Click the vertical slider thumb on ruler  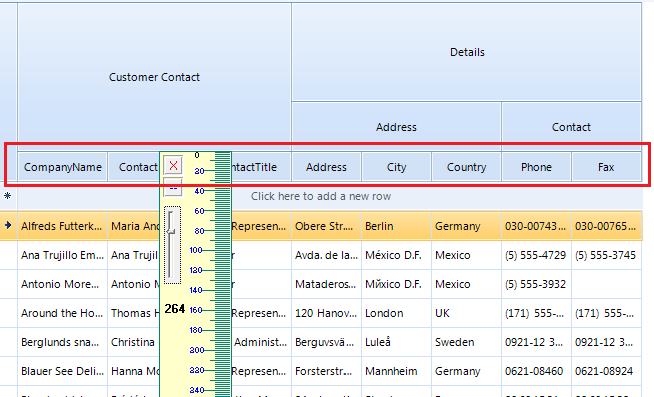[x=171, y=230]
